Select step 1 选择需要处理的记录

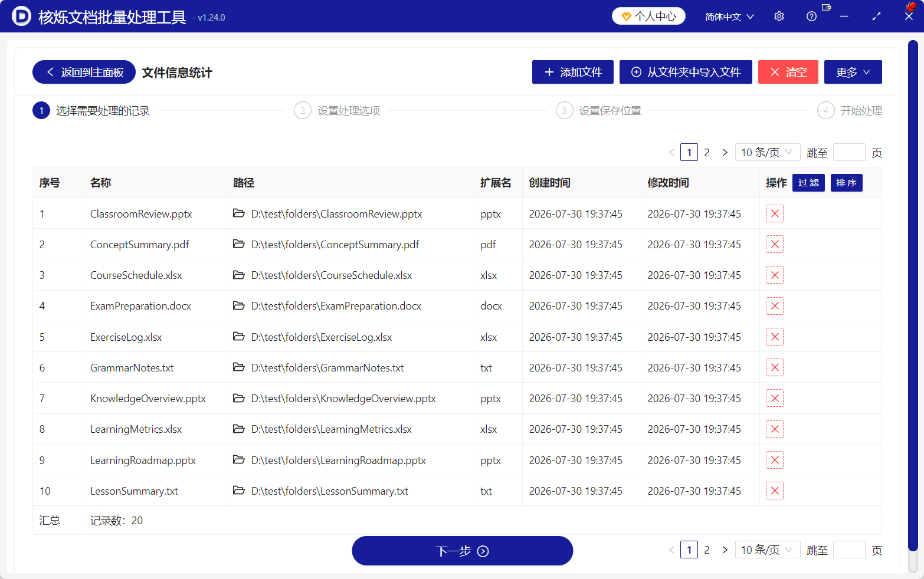(x=91, y=110)
